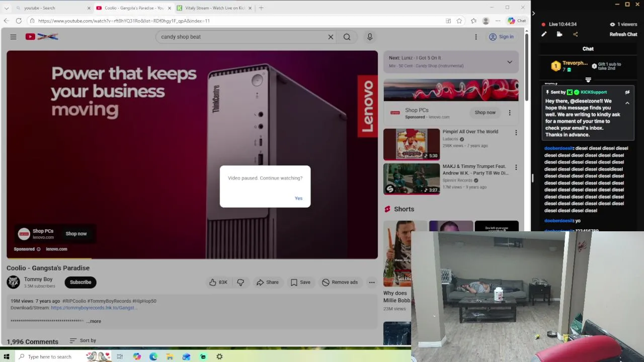Close the 'youtube - Search' tab
Screen dimensions: 644x362
[89, 8]
